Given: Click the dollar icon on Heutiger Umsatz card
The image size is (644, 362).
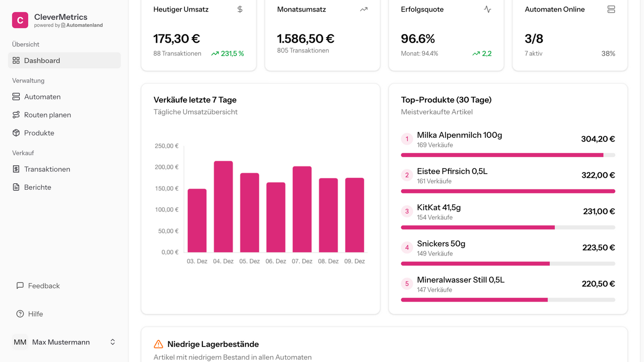Looking at the screenshot, I should pos(240,9).
